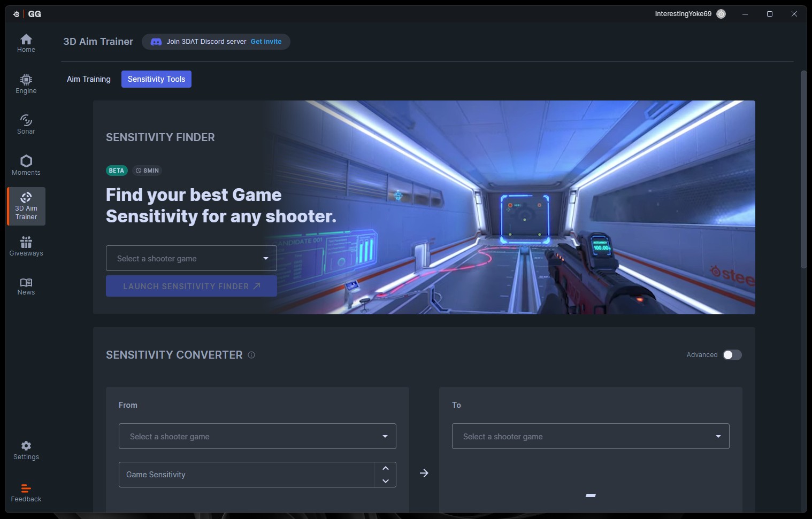Open the Home sidebar icon
The image size is (812, 519).
[26, 43]
